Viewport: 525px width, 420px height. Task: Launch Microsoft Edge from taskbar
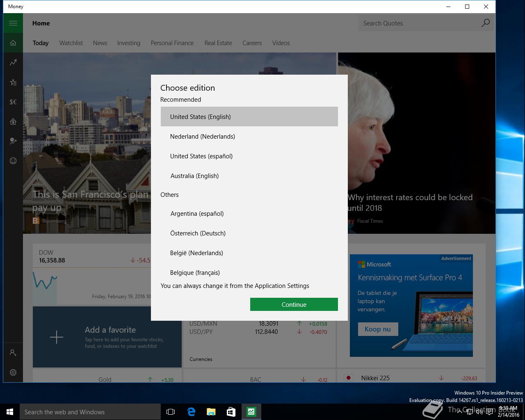pos(191,412)
